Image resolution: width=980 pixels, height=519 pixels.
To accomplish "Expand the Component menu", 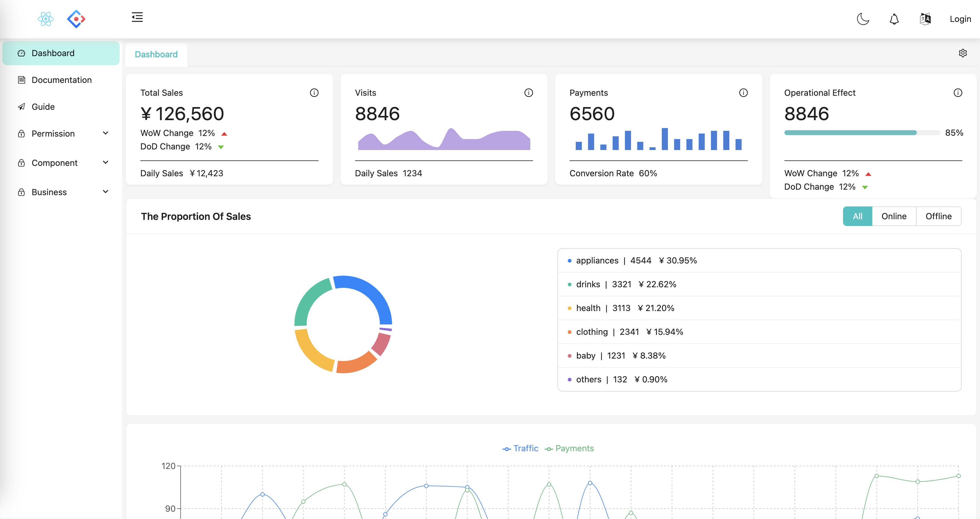I will [x=55, y=163].
